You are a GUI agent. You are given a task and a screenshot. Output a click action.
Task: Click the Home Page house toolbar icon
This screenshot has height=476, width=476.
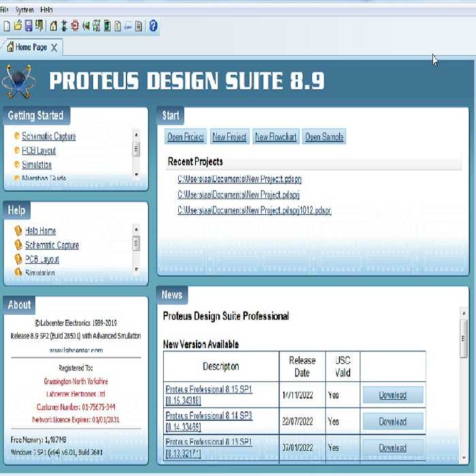point(53,26)
